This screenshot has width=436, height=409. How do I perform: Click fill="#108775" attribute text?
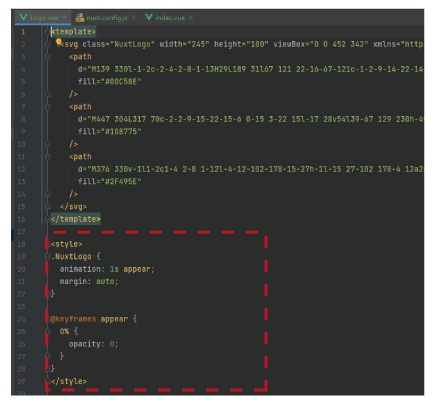110,131
